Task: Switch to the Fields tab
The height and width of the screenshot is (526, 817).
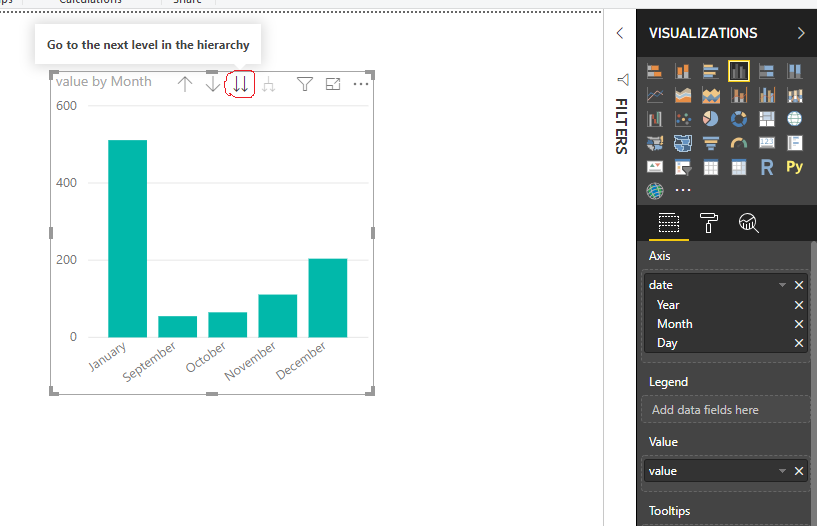Action: [669, 223]
